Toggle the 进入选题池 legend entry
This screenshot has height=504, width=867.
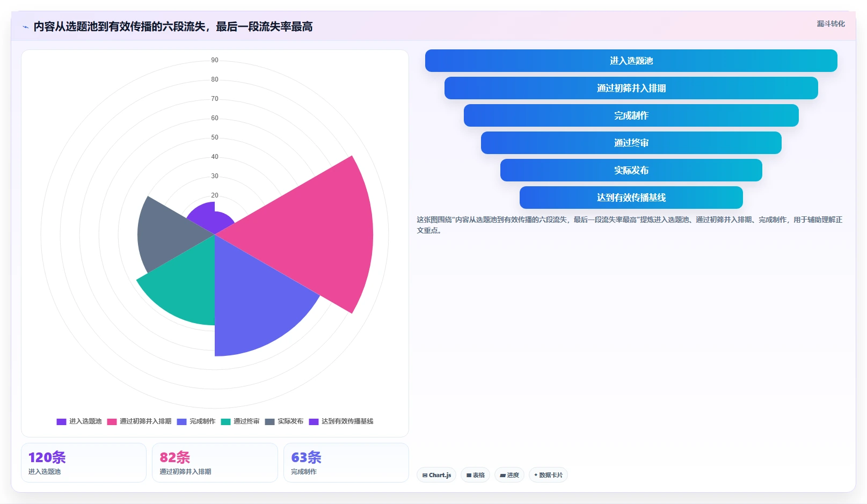click(79, 421)
